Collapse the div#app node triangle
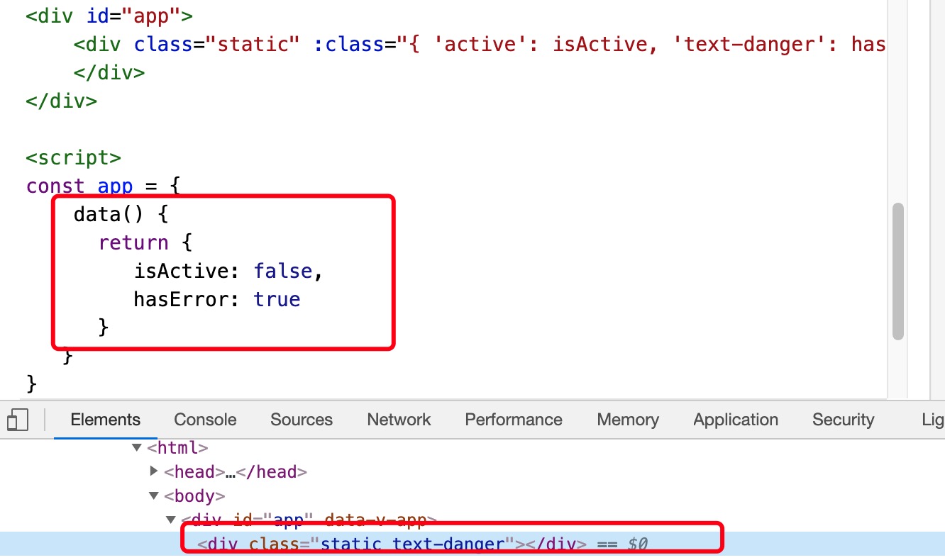This screenshot has height=560, width=945. tap(171, 520)
